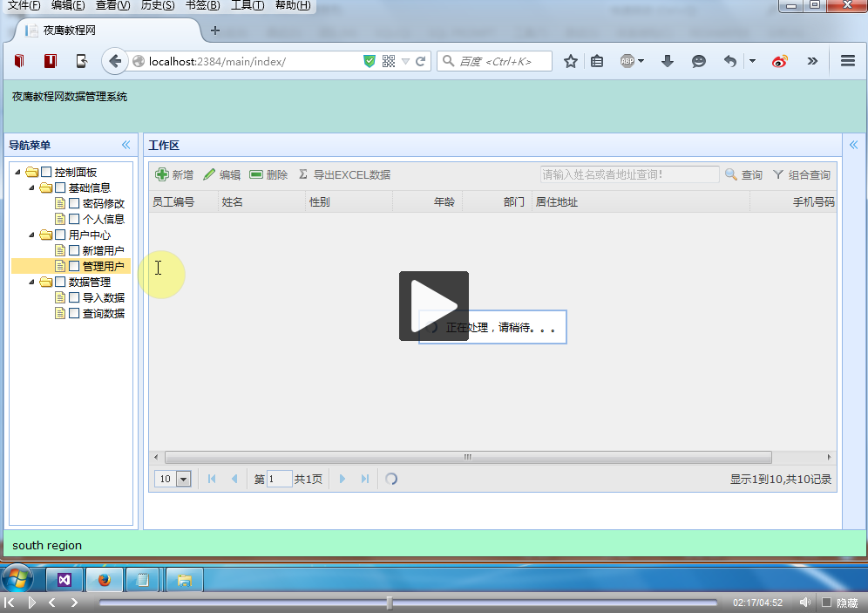Click the green 新增 add icon
Screen dimensions: 868x613
click(162, 174)
